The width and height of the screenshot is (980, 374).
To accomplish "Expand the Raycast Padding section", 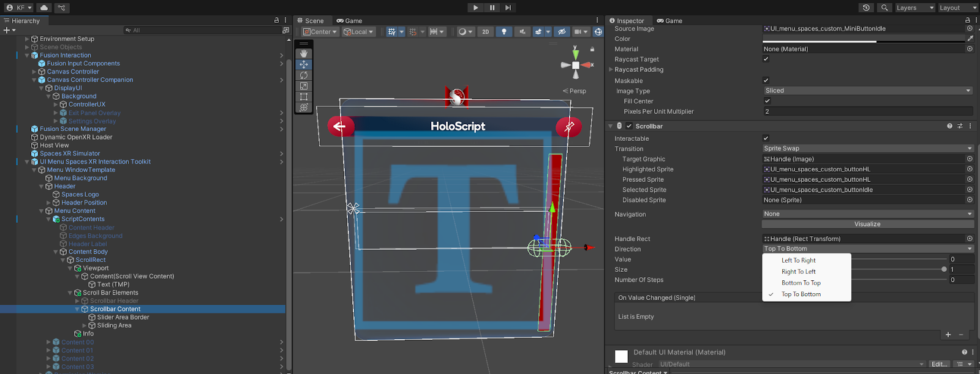I will (x=611, y=70).
